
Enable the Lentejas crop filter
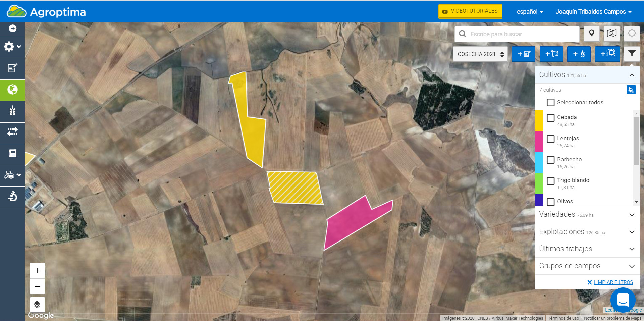(550, 139)
